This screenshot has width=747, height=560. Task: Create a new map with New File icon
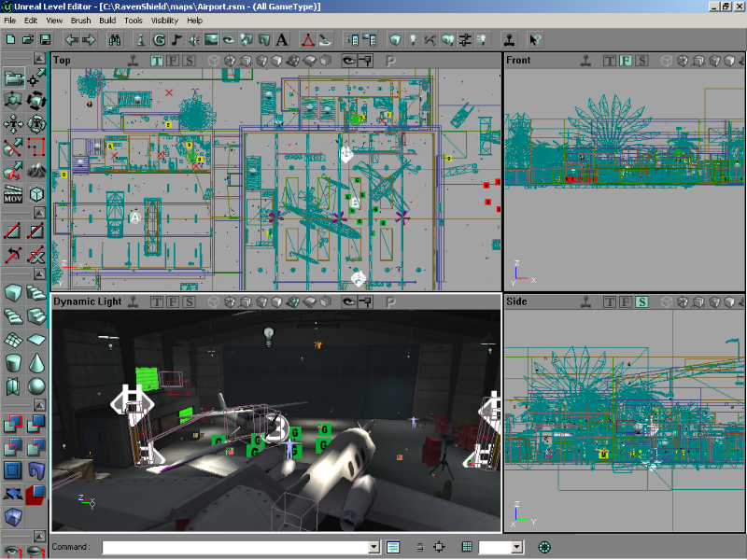(x=10, y=40)
